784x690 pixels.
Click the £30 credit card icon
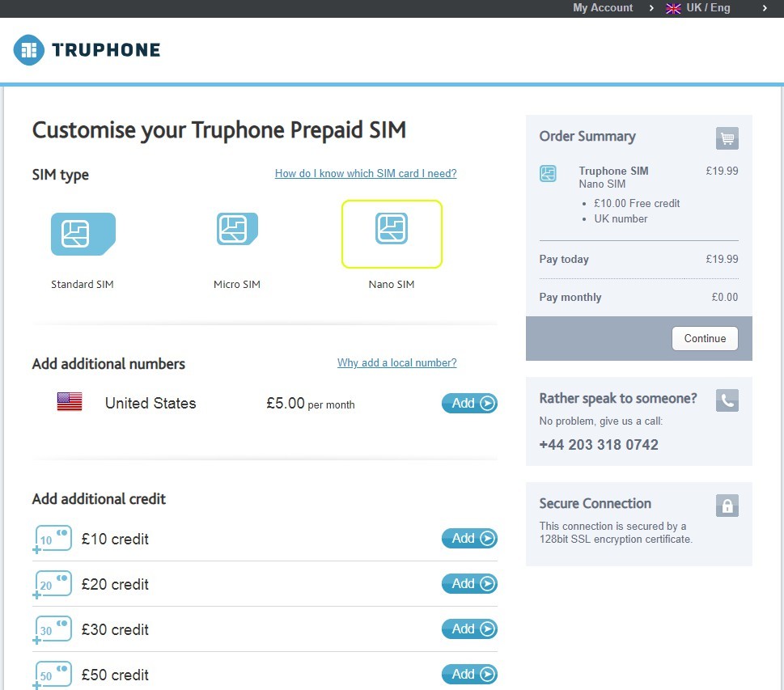(53, 629)
